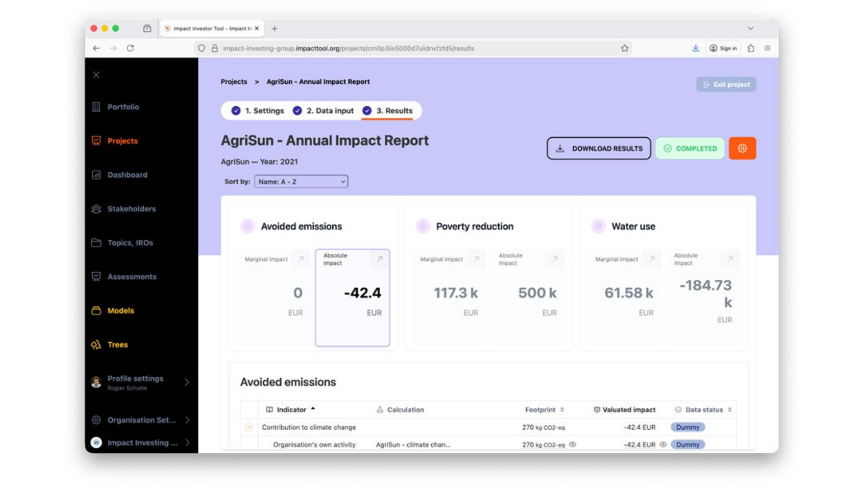Viewport: 868px width, 488px height.
Task: Click the recent tabs icon in title bar
Action: [x=147, y=28]
